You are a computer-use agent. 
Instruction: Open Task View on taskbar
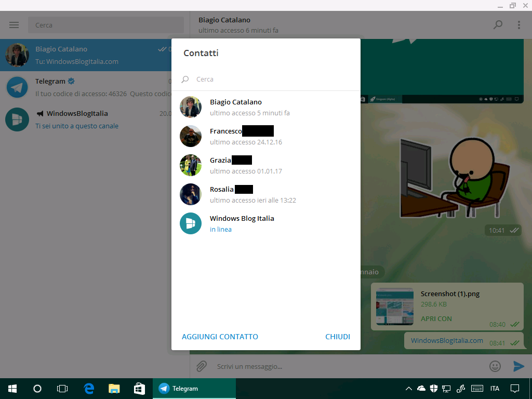pos(62,389)
